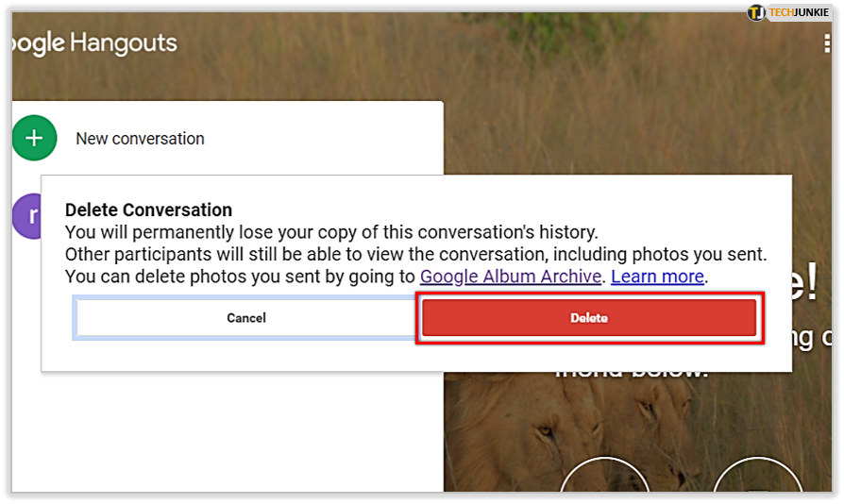Click the Delete Conversation dialog heading
The image size is (844, 504).
tap(148, 210)
